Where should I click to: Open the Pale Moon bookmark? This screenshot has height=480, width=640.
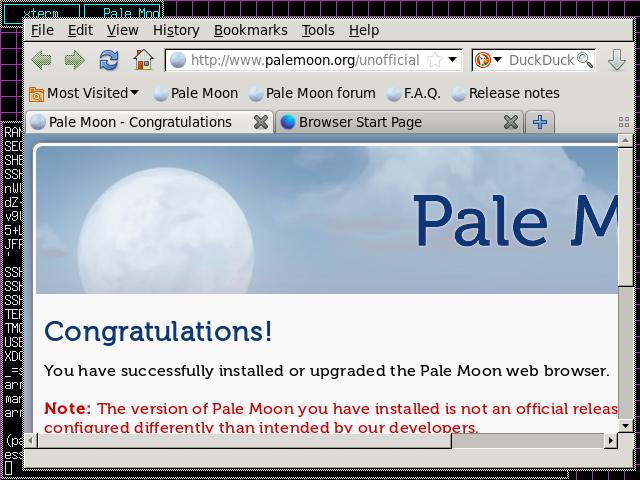(x=196, y=93)
